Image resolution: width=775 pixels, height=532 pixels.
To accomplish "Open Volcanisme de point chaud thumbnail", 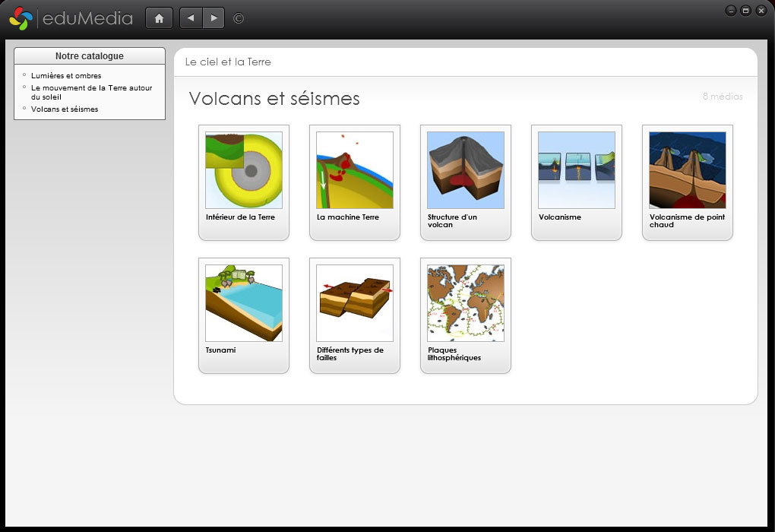I will click(x=688, y=170).
